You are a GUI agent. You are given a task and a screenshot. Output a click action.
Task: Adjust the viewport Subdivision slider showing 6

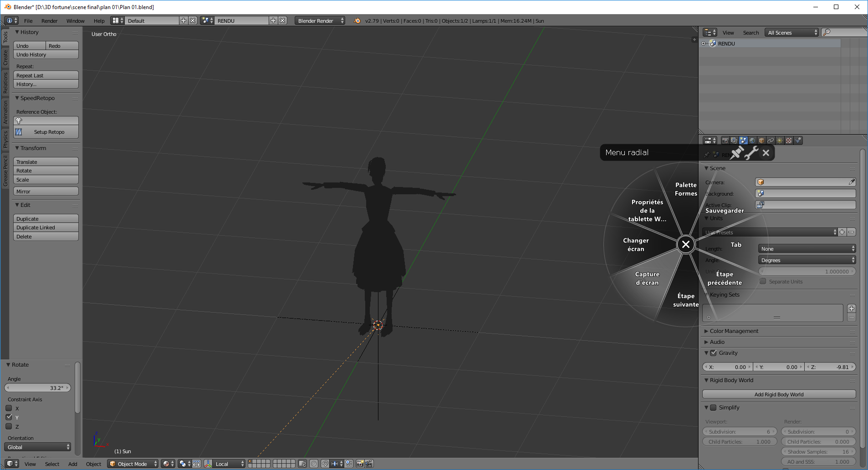(x=740, y=431)
